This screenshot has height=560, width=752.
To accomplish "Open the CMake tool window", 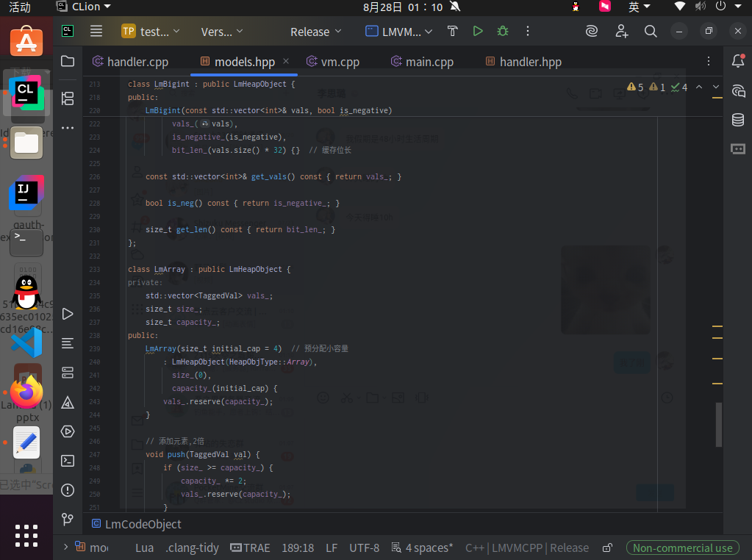I will tap(68, 402).
